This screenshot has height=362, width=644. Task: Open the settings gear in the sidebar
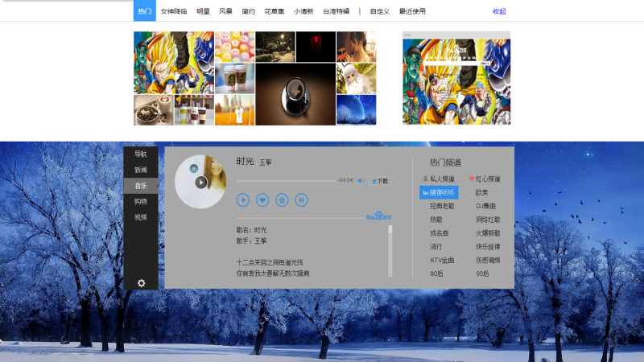point(141,282)
